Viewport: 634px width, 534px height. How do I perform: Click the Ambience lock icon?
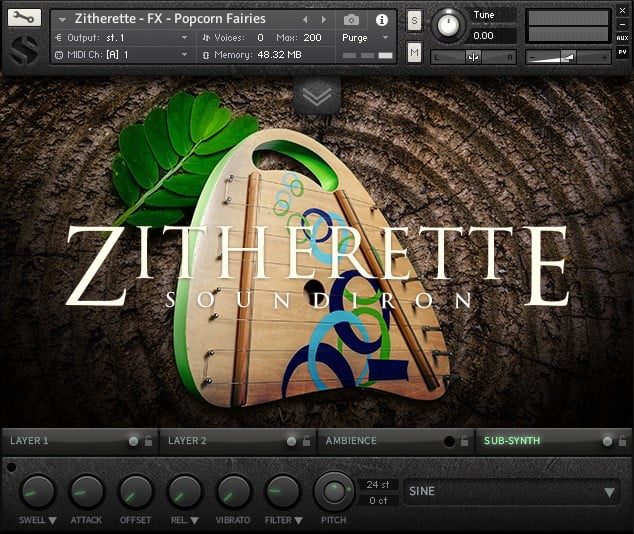pyautogui.click(x=464, y=441)
